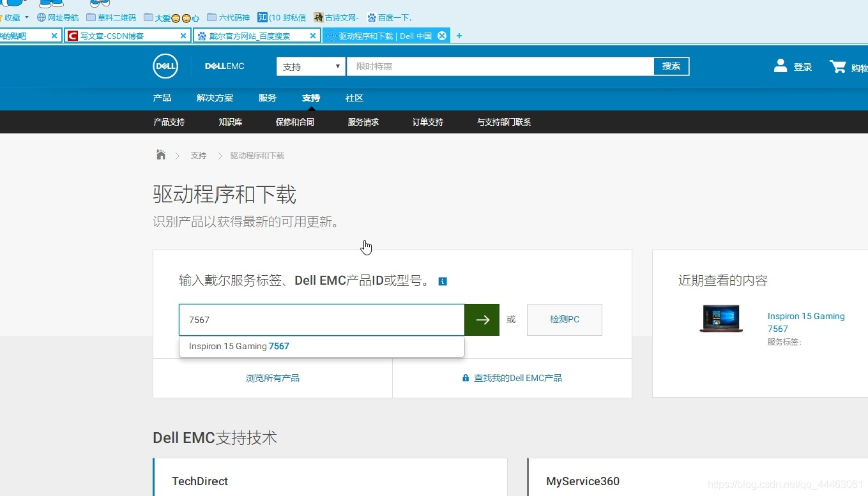This screenshot has width=868, height=496.
Task: Open the shopping cart icon
Action: pos(837,66)
